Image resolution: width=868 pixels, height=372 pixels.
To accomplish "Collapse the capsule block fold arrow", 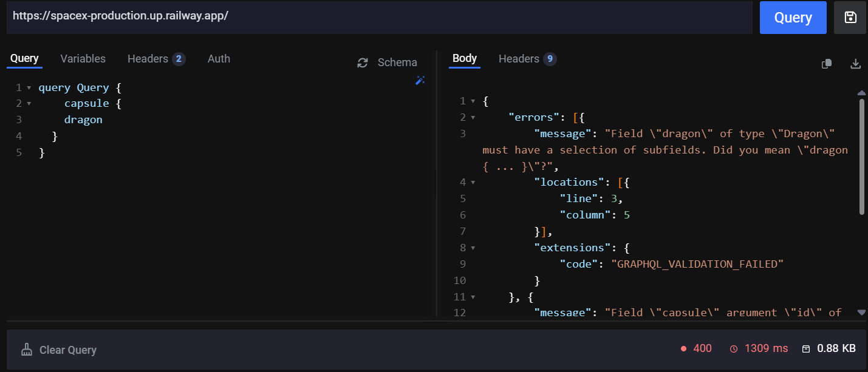I will click(29, 103).
